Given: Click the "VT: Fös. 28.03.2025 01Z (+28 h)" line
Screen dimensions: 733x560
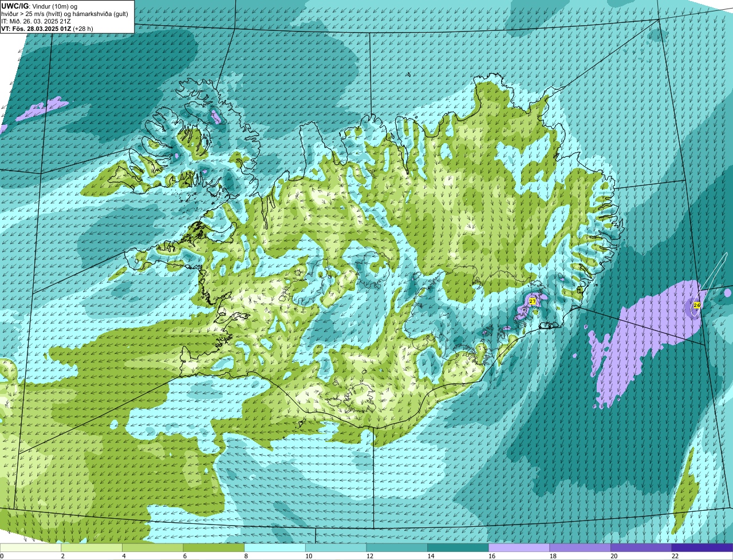Looking at the screenshot, I should 47,28.
